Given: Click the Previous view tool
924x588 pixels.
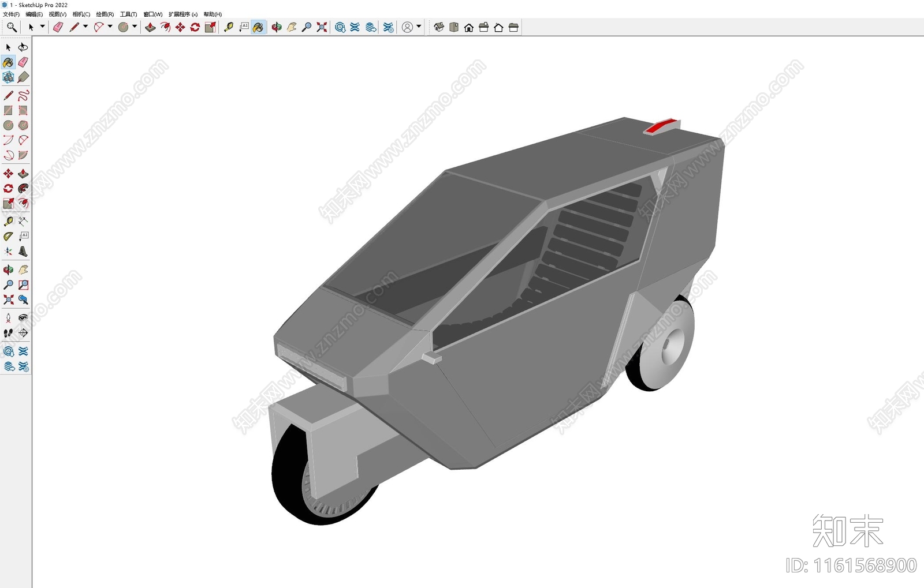Looking at the screenshot, I should coord(23,299).
